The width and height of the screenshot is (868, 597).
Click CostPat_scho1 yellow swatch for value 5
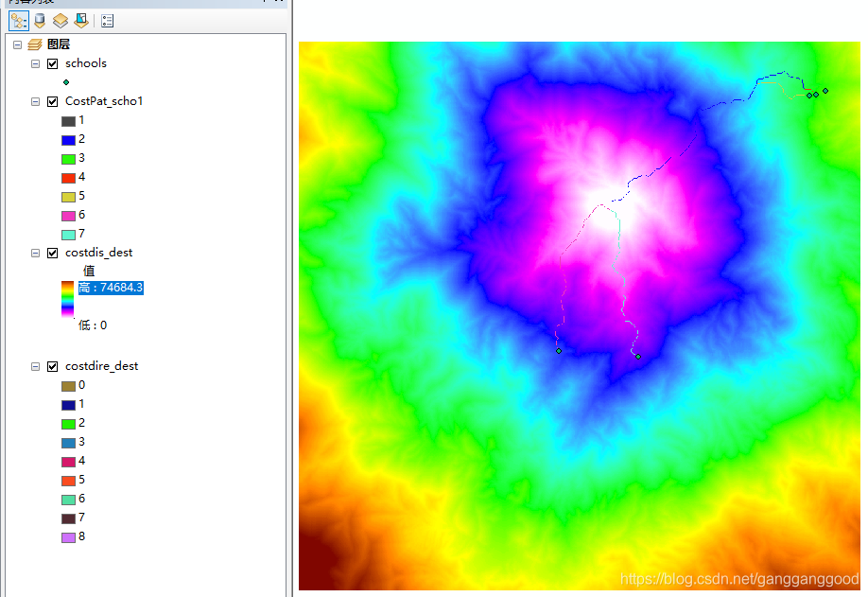click(69, 197)
